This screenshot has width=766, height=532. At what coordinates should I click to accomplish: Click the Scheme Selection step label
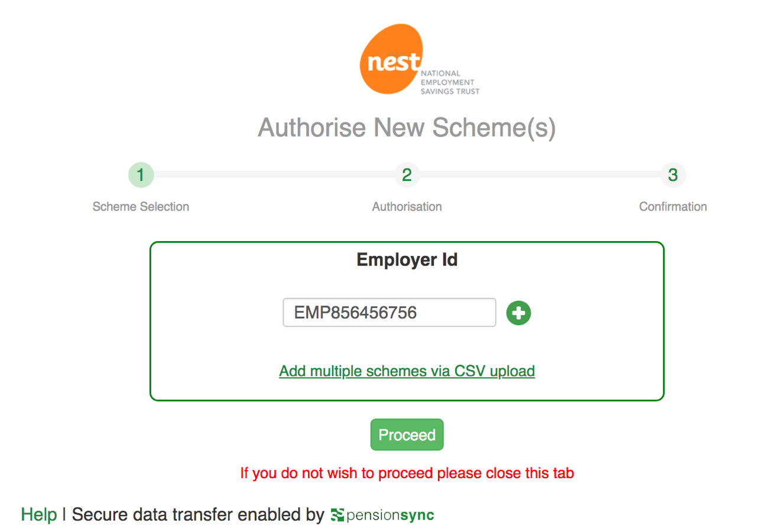pyautogui.click(x=141, y=206)
